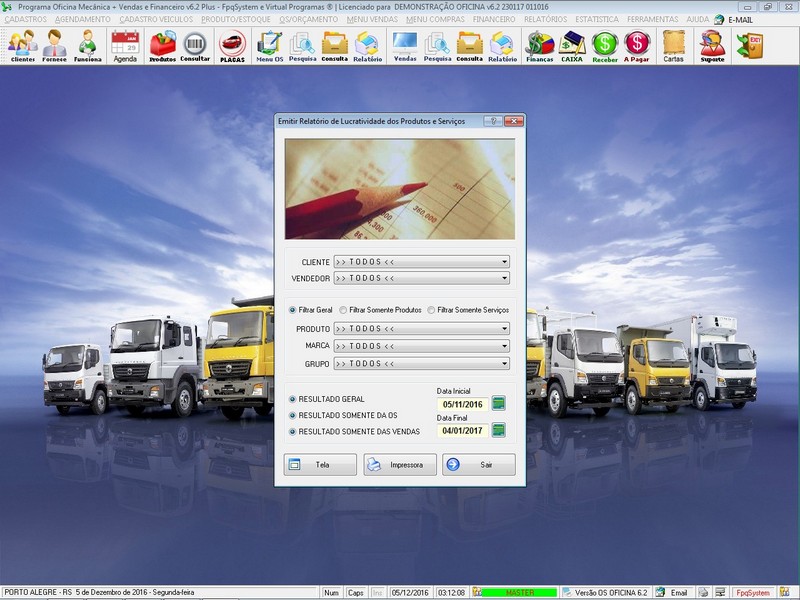Click Pesquisa icon next to Menu OS
The height and width of the screenshot is (600, 800).
coord(303,46)
